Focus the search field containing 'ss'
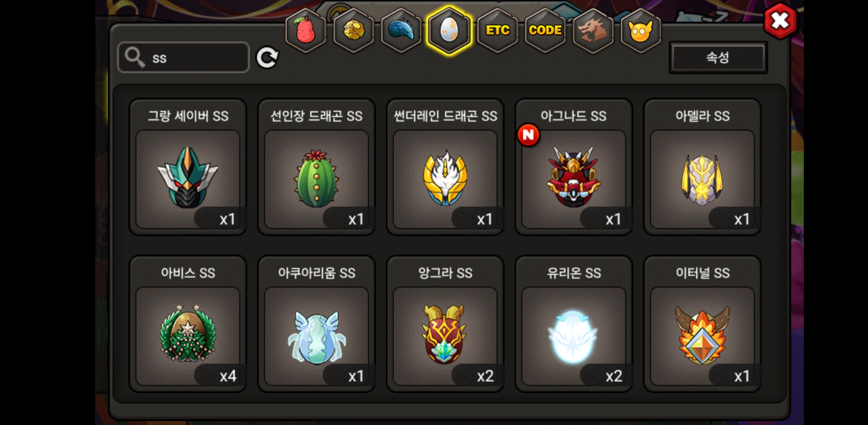Viewport: 868px width, 425px height. (x=183, y=57)
